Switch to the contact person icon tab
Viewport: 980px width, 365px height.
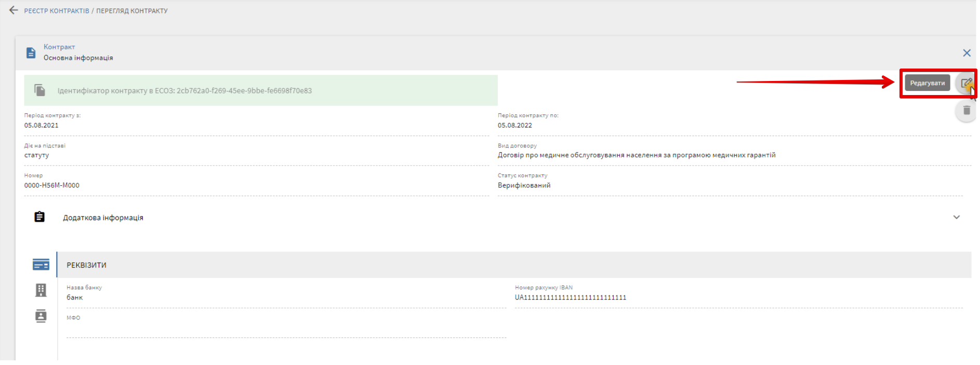41,316
